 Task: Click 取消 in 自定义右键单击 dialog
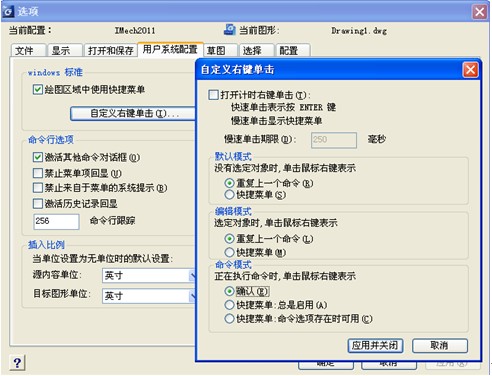coord(440,346)
